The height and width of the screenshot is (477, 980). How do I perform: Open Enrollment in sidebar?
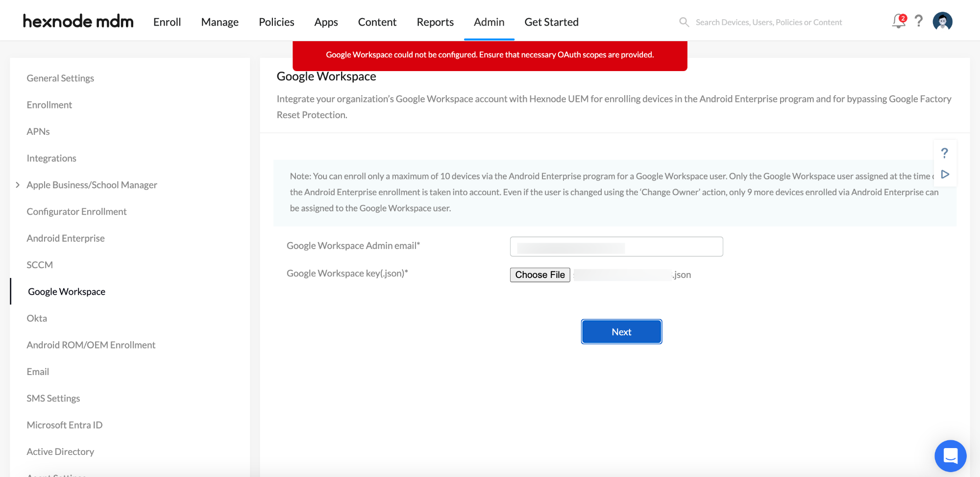point(49,105)
